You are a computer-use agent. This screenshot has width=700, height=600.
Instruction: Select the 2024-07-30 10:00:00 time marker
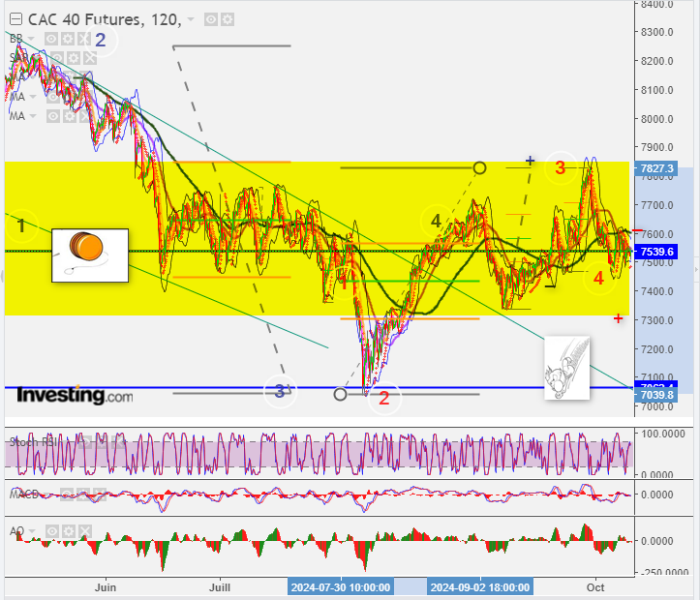[341, 587]
